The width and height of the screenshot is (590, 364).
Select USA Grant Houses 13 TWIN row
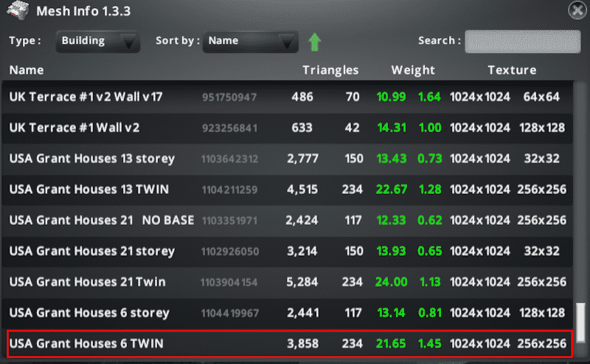point(288,189)
